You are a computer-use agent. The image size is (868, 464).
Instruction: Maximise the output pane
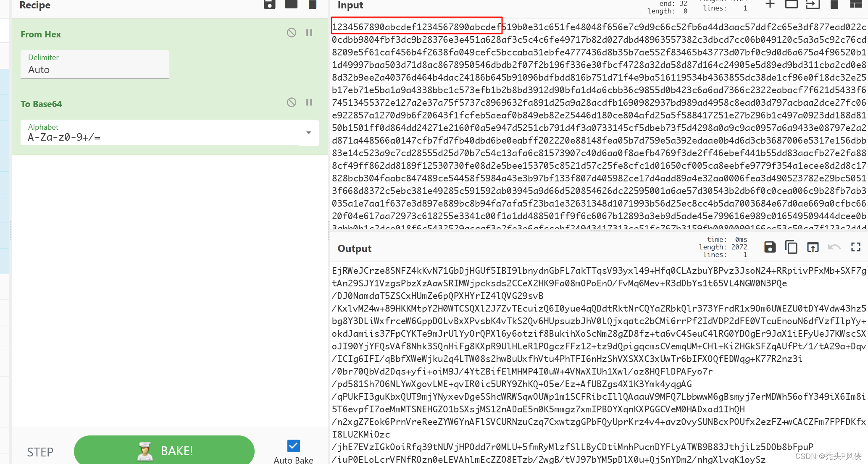pos(856,247)
